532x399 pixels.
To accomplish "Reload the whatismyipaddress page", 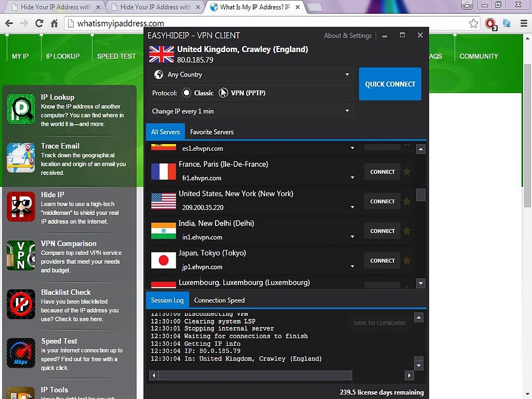I will point(39,23).
